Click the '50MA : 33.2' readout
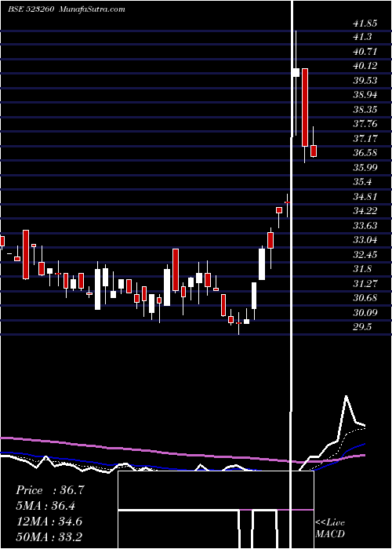The width and height of the screenshot is (392, 549). coord(49,536)
